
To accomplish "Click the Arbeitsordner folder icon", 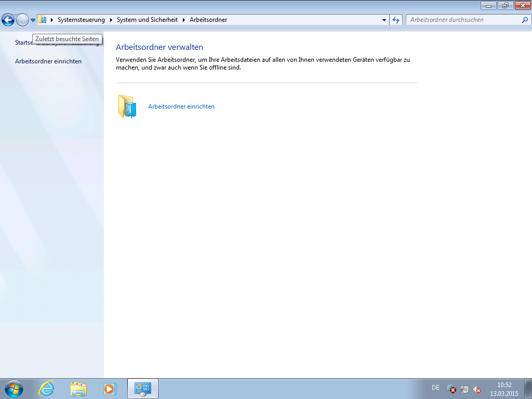I will (127, 106).
